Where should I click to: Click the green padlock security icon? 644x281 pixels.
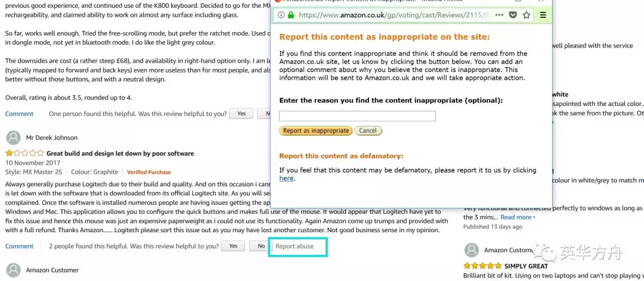[x=291, y=15]
